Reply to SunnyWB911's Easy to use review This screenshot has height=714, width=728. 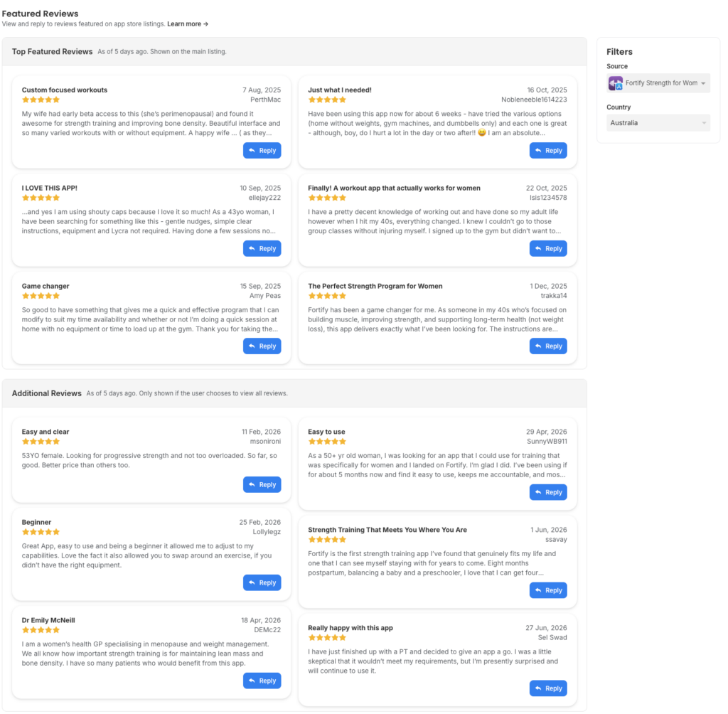pos(548,492)
